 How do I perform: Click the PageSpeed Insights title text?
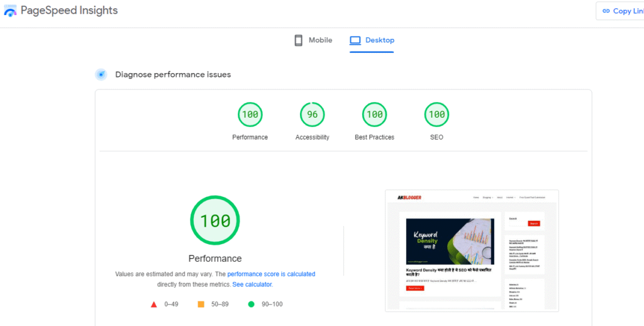coord(69,10)
